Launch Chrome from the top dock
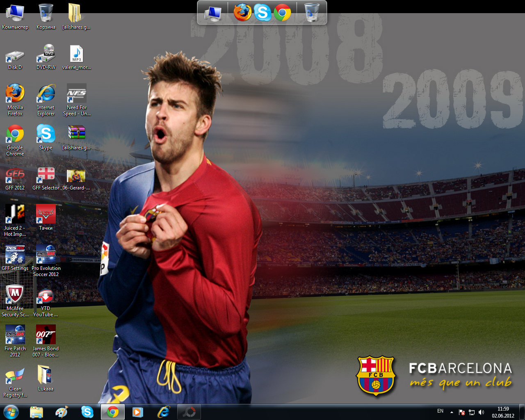 282,12
